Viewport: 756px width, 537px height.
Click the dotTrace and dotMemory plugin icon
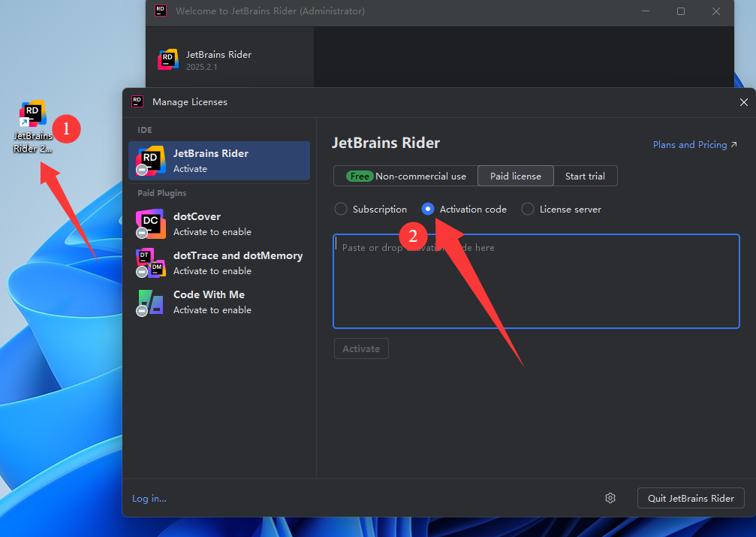[x=150, y=262]
